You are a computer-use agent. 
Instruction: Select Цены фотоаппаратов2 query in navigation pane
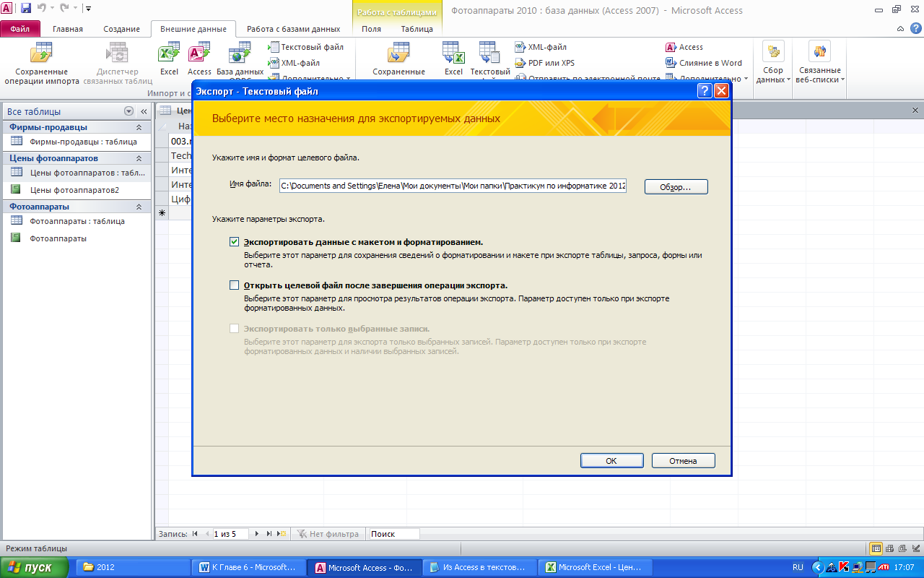coord(75,190)
